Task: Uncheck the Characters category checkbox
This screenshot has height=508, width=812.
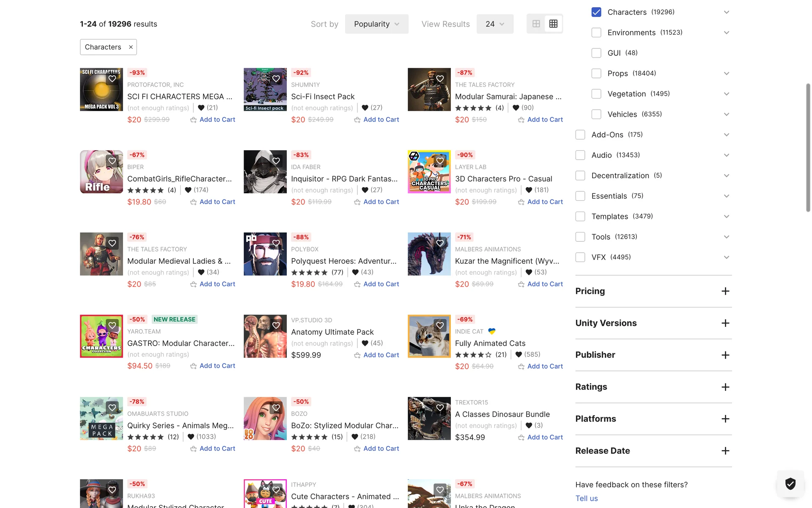Action: point(596,12)
